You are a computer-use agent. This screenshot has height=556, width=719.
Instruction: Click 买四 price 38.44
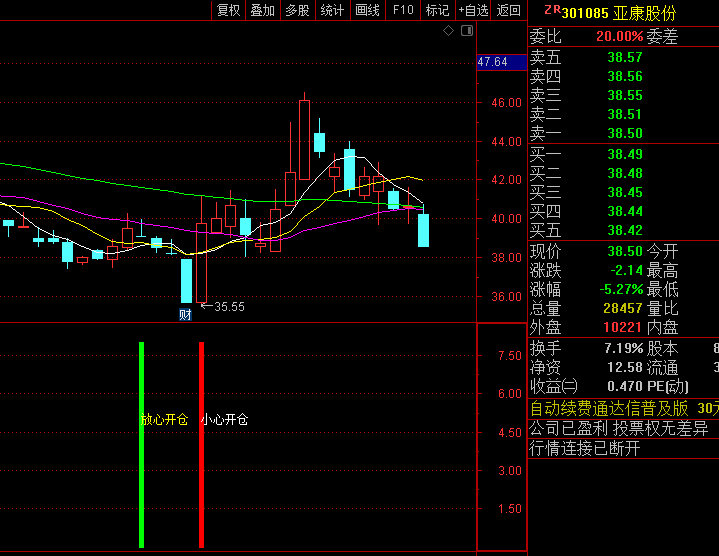pyautogui.click(x=625, y=211)
